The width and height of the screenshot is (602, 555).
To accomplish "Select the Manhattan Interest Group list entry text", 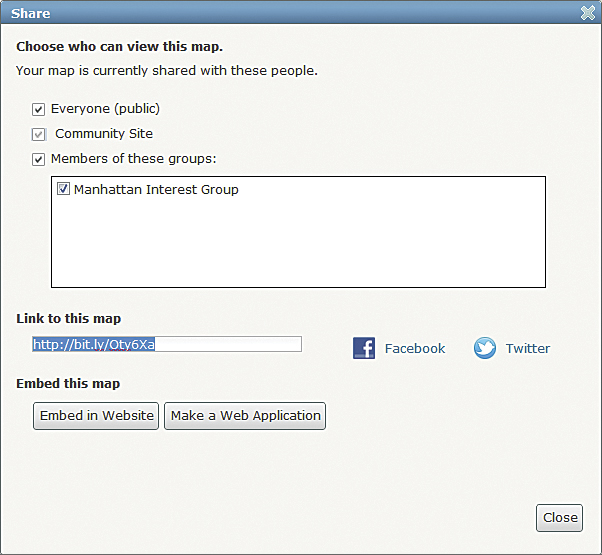I will pos(156,189).
